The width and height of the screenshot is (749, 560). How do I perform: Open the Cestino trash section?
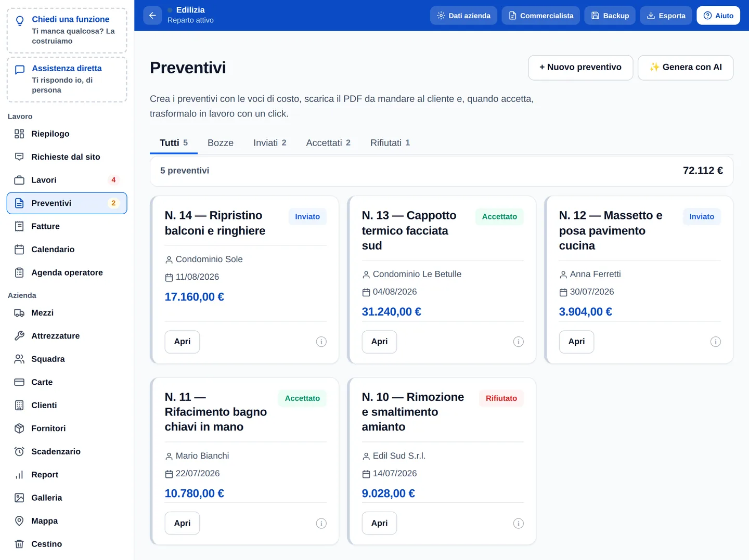(x=67, y=544)
